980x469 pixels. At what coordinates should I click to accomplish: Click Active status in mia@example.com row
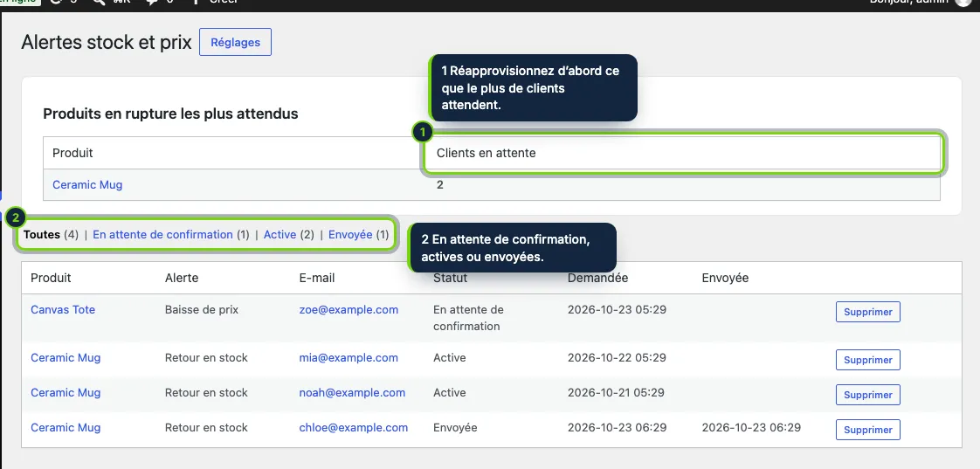pyautogui.click(x=449, y=358)
